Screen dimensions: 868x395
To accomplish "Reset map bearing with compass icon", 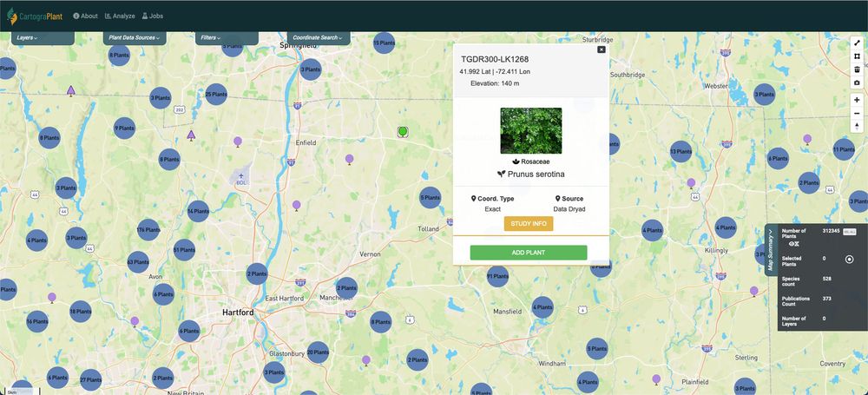I will [857, 126].
